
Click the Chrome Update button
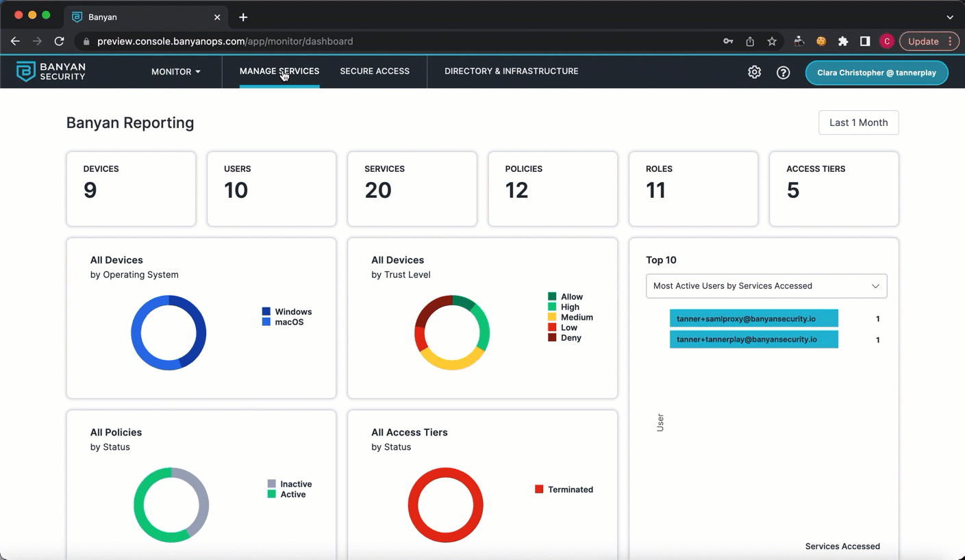point(923,41)
